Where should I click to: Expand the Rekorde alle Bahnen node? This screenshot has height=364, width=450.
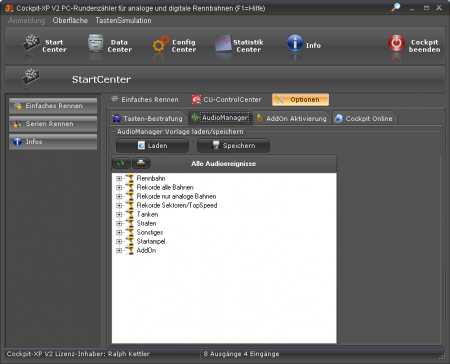click(119, 188)
